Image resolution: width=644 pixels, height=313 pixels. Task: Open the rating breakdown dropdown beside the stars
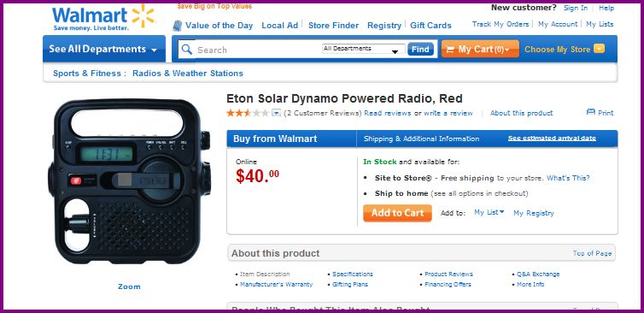pos(277,113)
